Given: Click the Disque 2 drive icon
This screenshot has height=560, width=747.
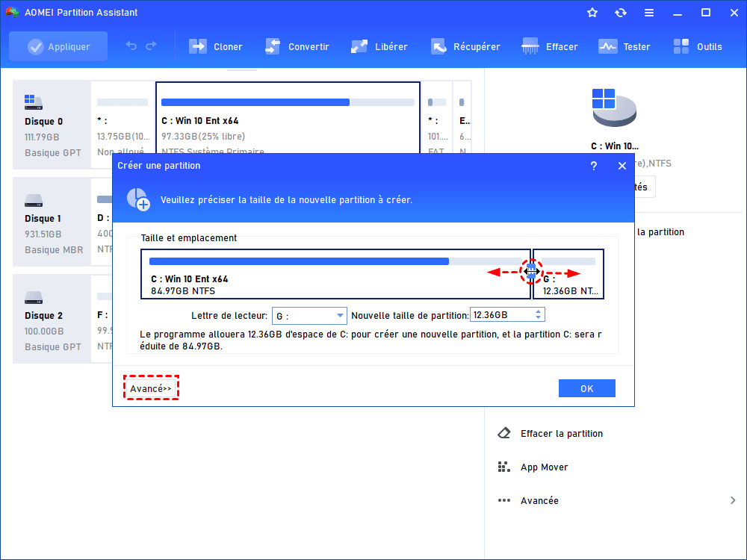Looking at the screenshot, I should pos(34,297).
